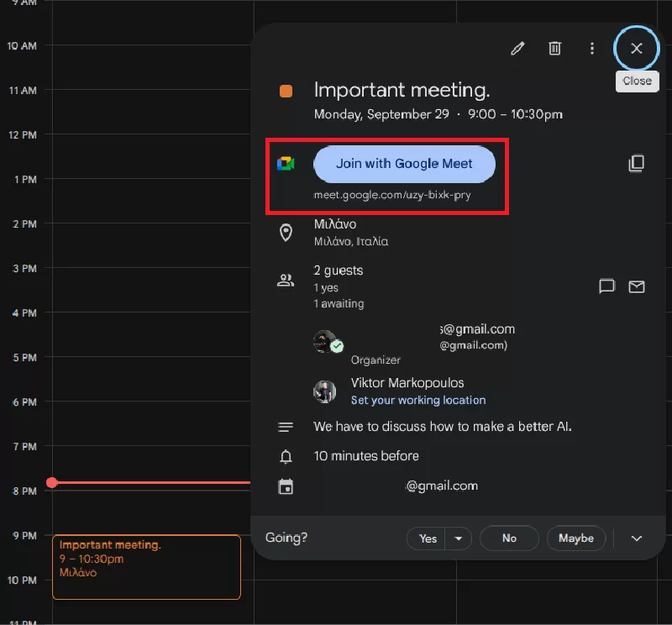The image size is (672, 625).
Task: RSVP Yes to the meeting
Action: (x=428, y=538)
